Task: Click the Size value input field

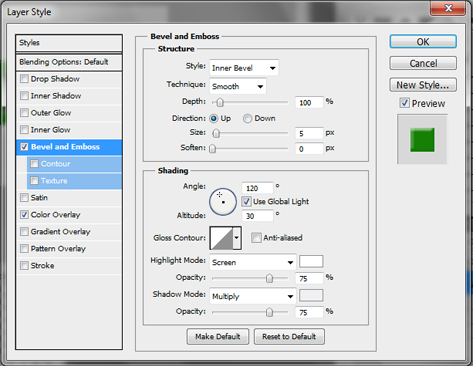Action: [x=309, y=133]
